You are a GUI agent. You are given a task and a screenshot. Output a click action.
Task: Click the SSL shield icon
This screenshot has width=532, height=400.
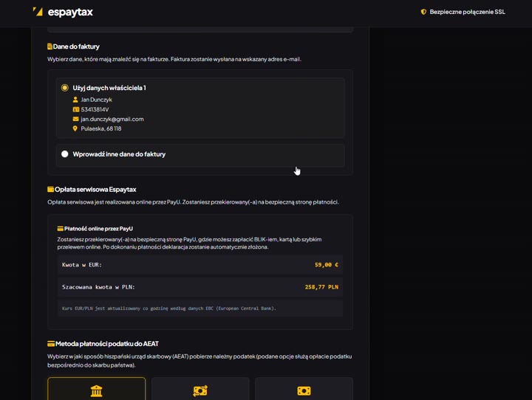(x=423, y=12)
